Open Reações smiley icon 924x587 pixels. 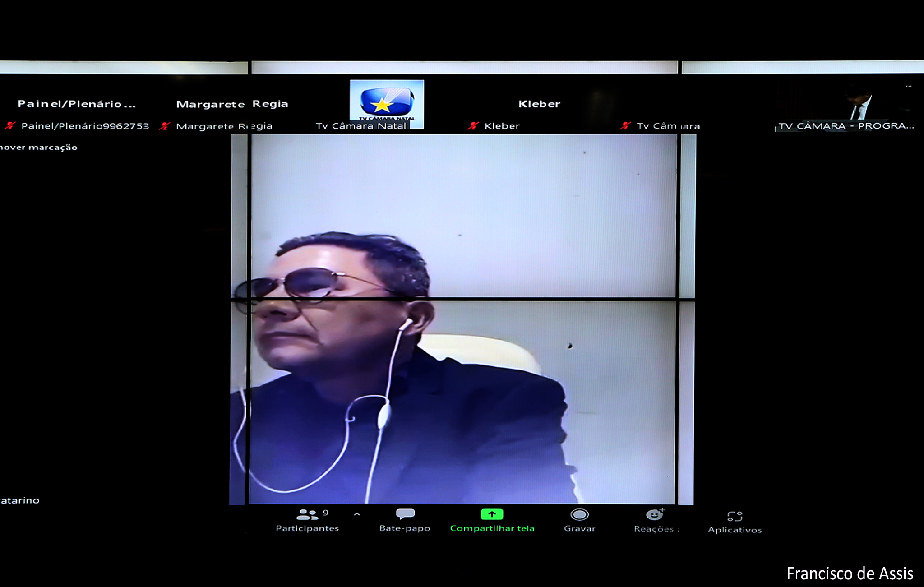click(654, 515)
